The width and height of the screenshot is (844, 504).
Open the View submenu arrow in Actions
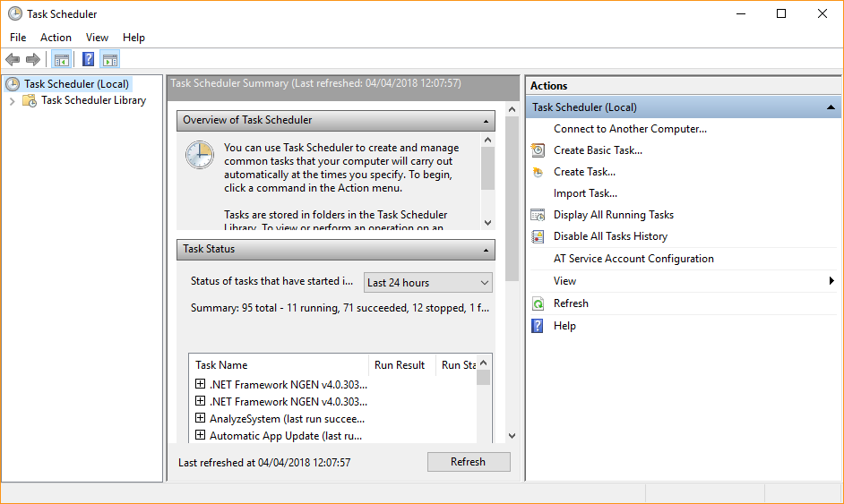tap(831, 281)
